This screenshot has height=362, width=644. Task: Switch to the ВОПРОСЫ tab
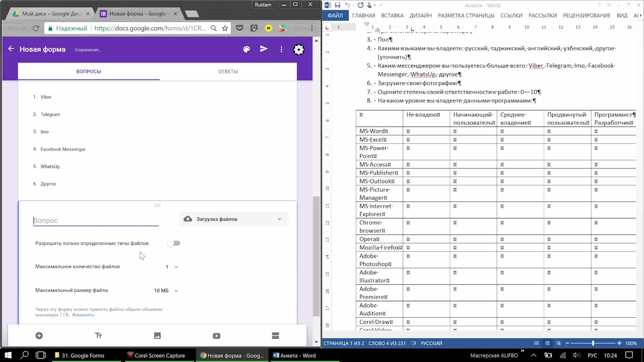(x=89, y=71)
